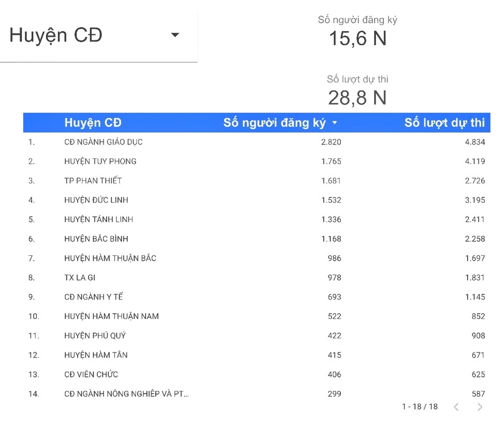Select row CĐ NGÀNH GIÁO DỤC
The height and width of the screenshot is (437, 504).
[x=103, y=142]
